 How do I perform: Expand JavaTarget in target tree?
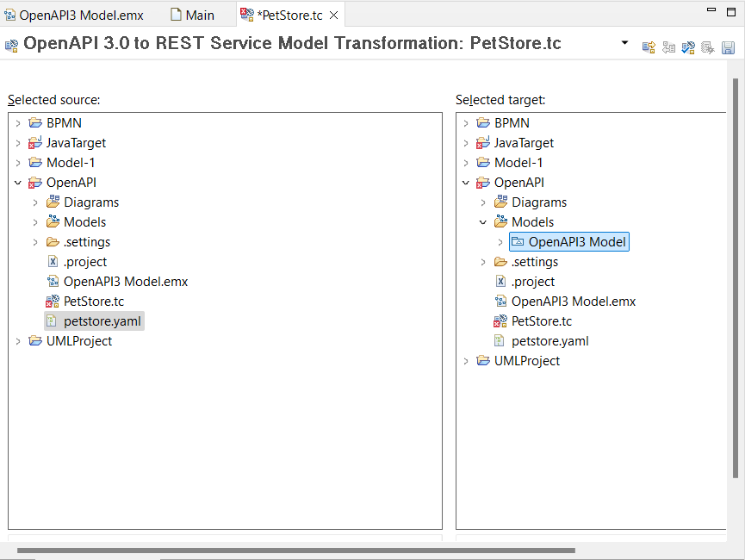tap(466, 143)
